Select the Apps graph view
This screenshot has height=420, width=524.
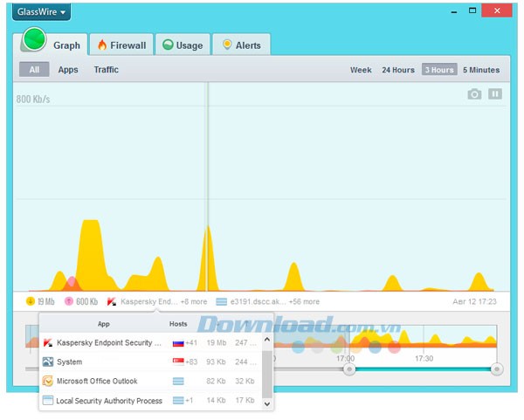[x=68, y=70]
